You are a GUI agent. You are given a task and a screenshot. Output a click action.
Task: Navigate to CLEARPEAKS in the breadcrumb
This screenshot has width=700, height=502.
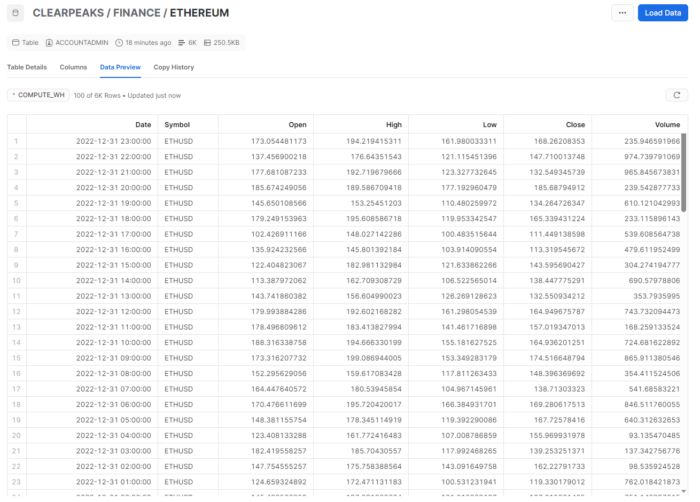point(68,13)
